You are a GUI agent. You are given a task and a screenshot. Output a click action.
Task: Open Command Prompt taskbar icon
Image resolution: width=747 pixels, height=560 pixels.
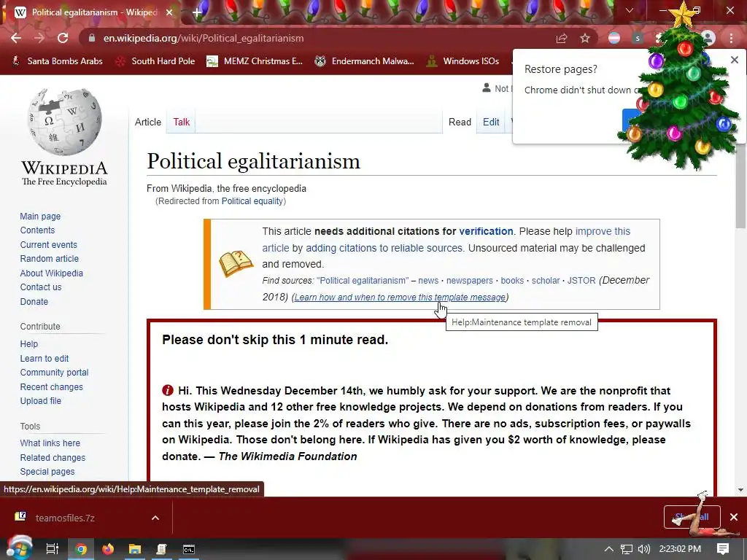pyautogui.click(x=189, y=549)
